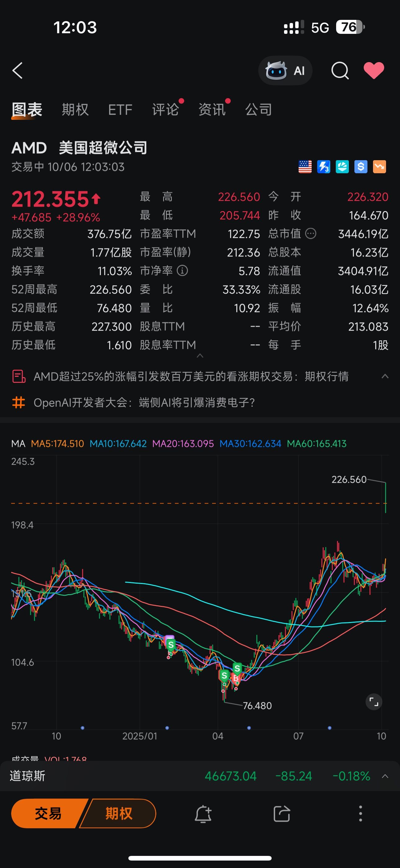Image resolution: width=400 pixels, height=868 pixels.
Task: Collapse the stock details panel chevron
Action: pyautogui.click(x=200, y=356)
